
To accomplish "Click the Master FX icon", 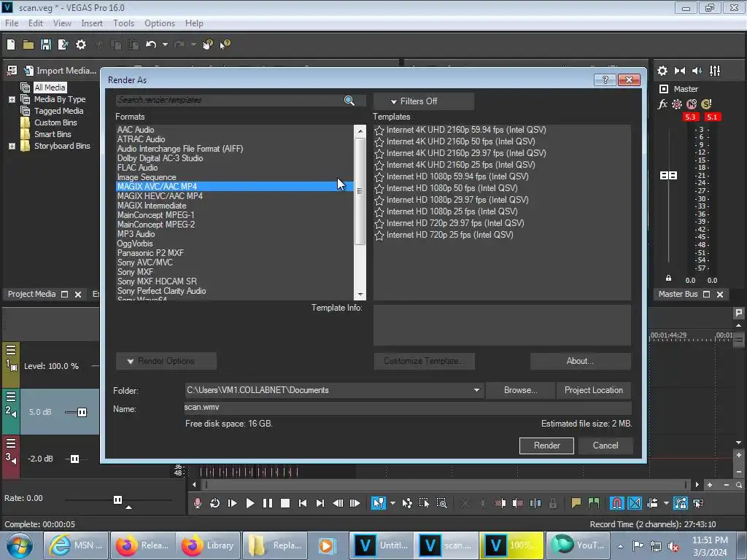I will tap(662, 104).
